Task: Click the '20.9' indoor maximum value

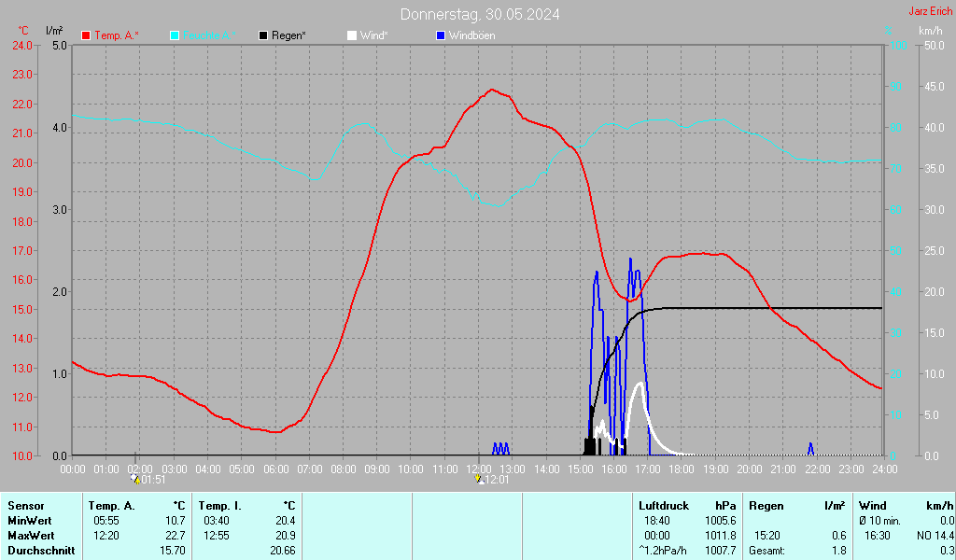Action: tap(286, 536)
